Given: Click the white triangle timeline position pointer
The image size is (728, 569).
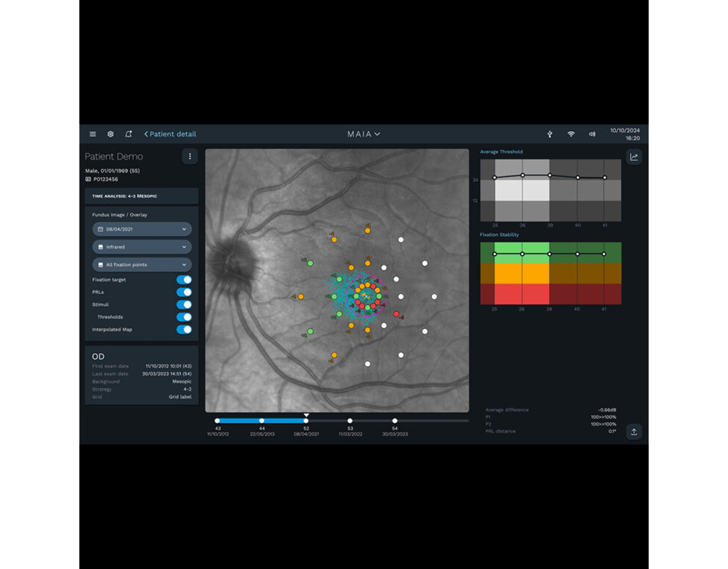Looking at the screenshot, I should (x=306, y=415).
